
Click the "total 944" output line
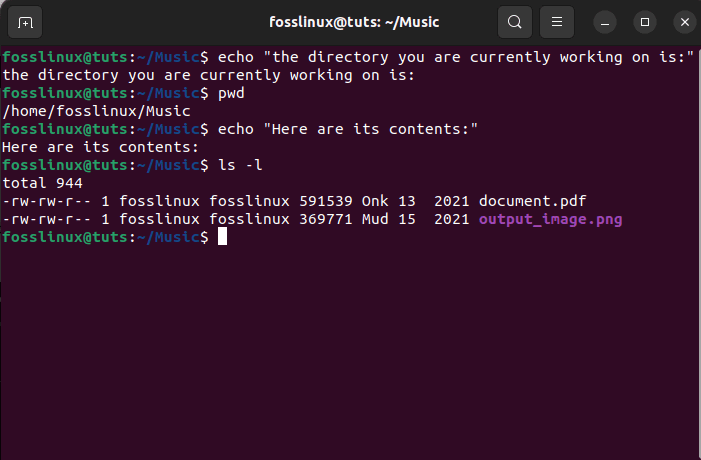tap(42, 183)
